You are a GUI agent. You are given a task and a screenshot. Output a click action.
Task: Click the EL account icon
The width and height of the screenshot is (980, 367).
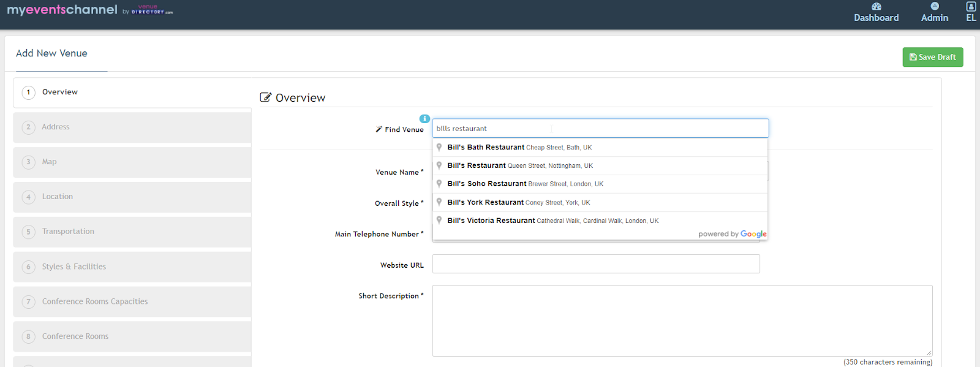click(x=971, y=6)
